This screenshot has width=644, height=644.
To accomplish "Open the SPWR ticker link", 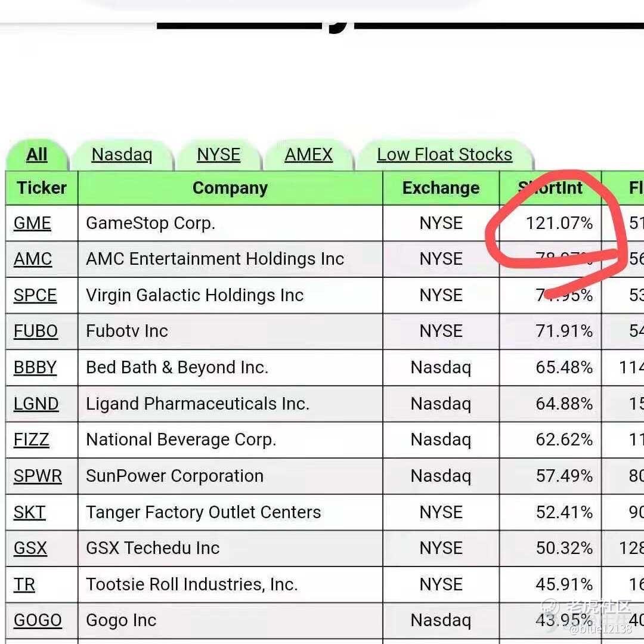I will coord(38,476).
